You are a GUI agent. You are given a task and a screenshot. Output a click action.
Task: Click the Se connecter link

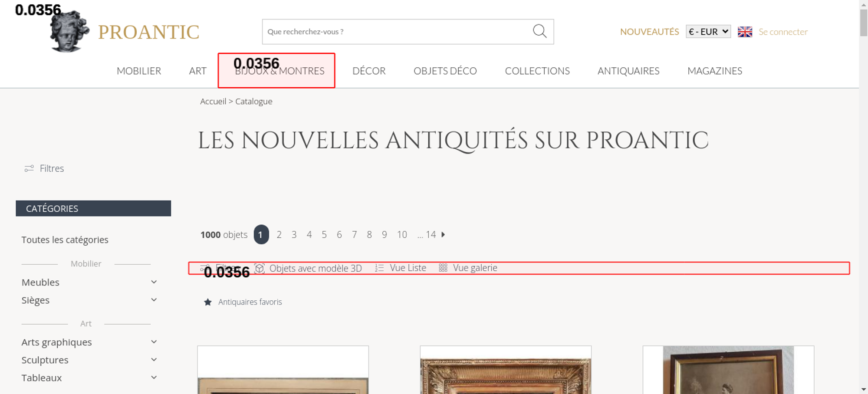tap(783, 32)
